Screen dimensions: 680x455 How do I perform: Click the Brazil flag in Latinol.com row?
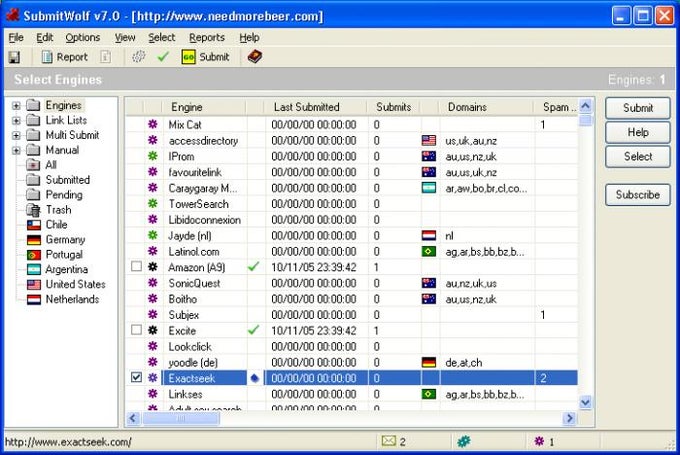point(429,251)
